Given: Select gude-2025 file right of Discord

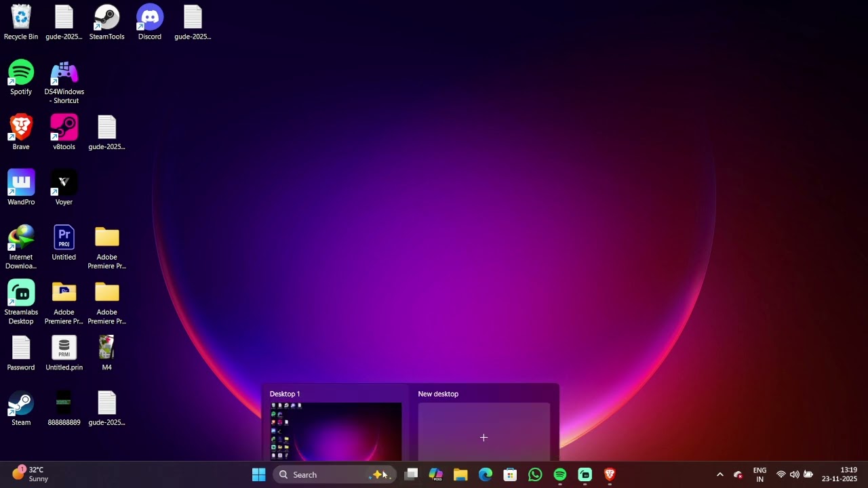Looking at the screenshot, I should (x=193, y=23).
